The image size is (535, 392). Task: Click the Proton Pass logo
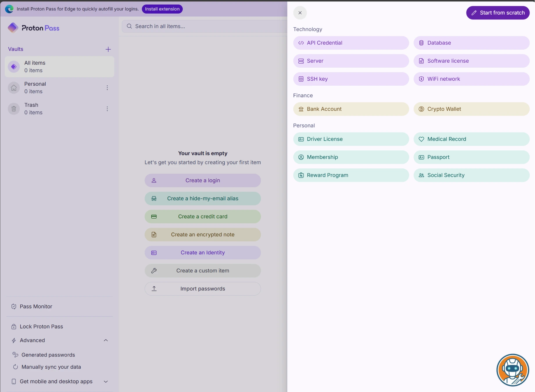point(33,28)
